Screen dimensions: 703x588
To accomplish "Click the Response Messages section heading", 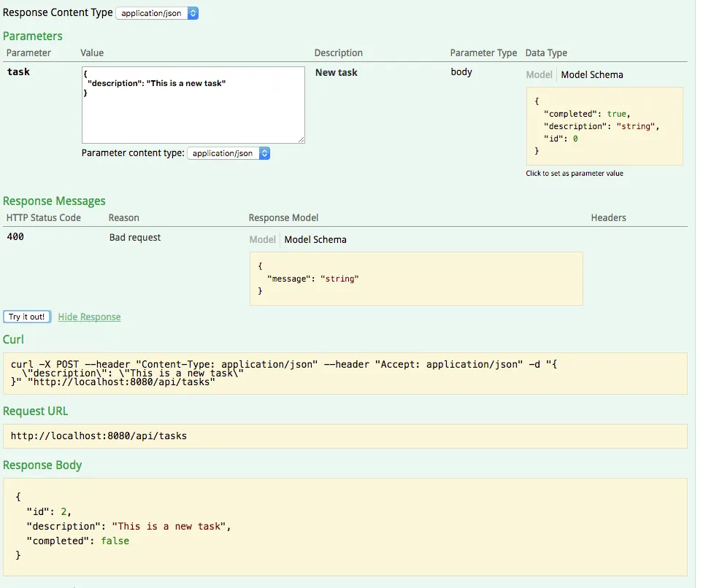I will (54, 201).
